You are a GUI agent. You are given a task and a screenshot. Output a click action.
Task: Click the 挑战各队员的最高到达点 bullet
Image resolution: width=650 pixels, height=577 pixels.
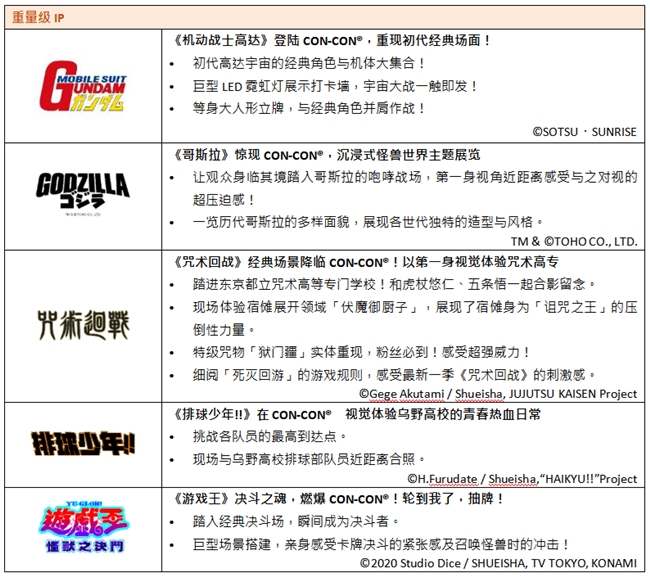tap(270, 436)
